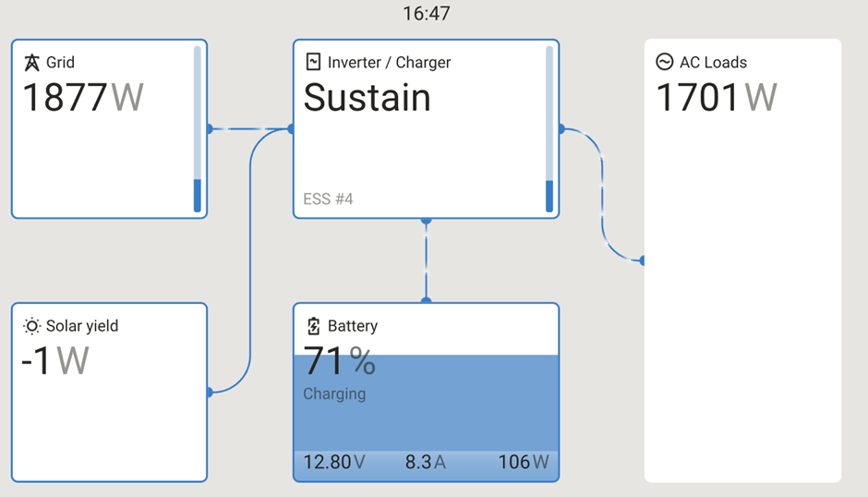The width and height of the screenshot is (868, 497).
Task: Open the Grid 1877 W reading
Action: [x=82, y=97]
